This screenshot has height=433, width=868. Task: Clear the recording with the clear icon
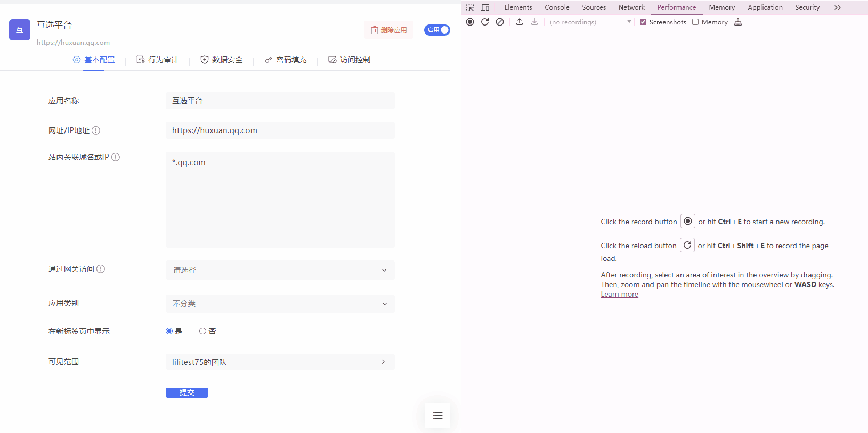point(500,22)
